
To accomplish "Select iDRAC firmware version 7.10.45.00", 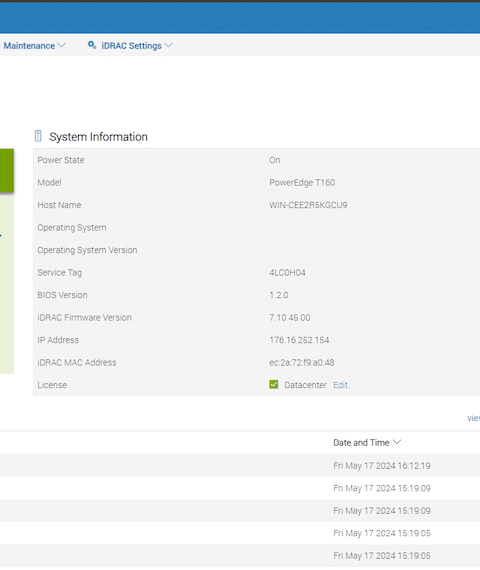I will [290, 318].
